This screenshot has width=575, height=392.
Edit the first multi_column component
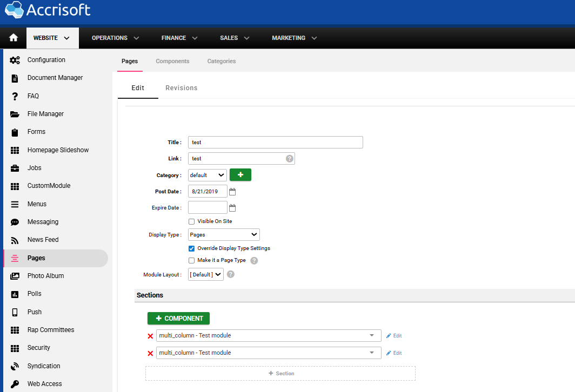(394, 336)
